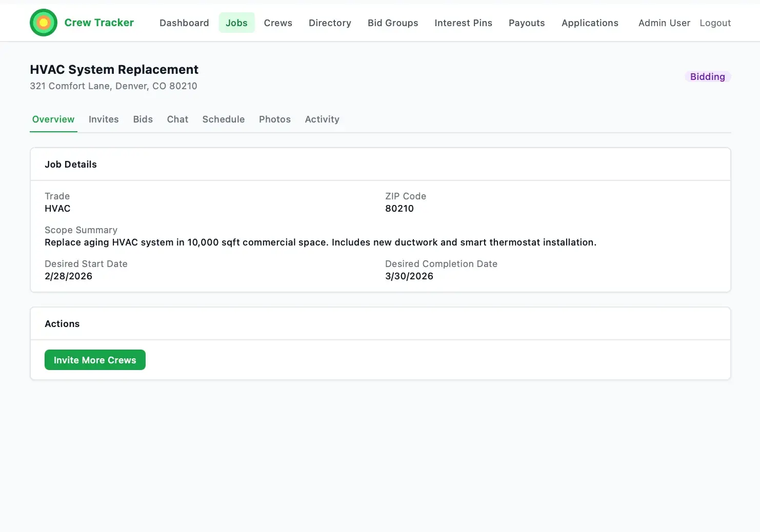The width and height of the screenshot is (760, 532).
Task: Open the Payouts page
Action: pyautogui.click(x=527, y=23)
